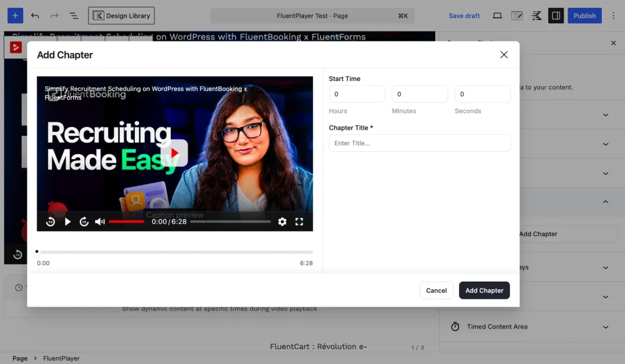Rewind 10 seconds in background editor video

18,254
